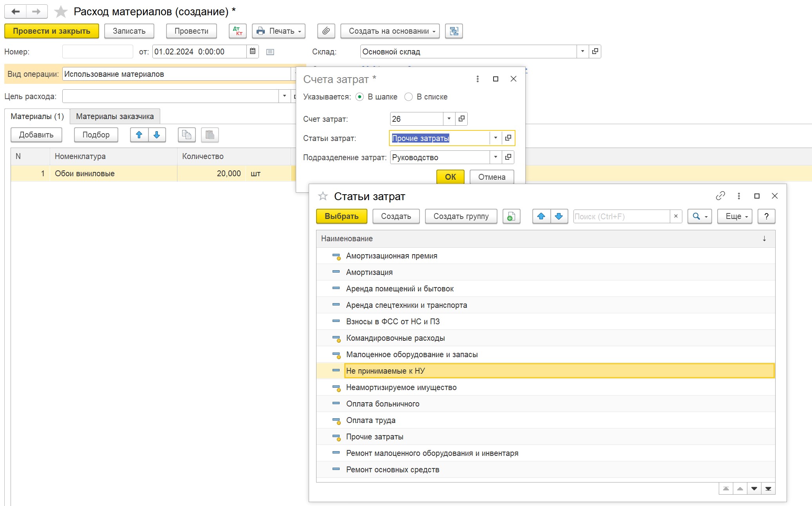This screenshot has height=506, width=812.
Task: Open document structure icon in toolbar
Action: [x=454, y=31]
